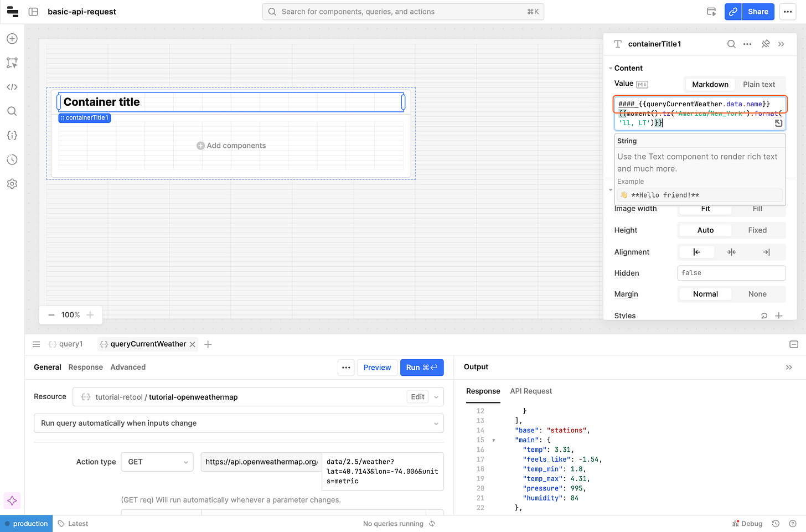Viewport: 806px width, 532px height.
Task: Open the query list hamburger icon
Action: pos(37,344)
